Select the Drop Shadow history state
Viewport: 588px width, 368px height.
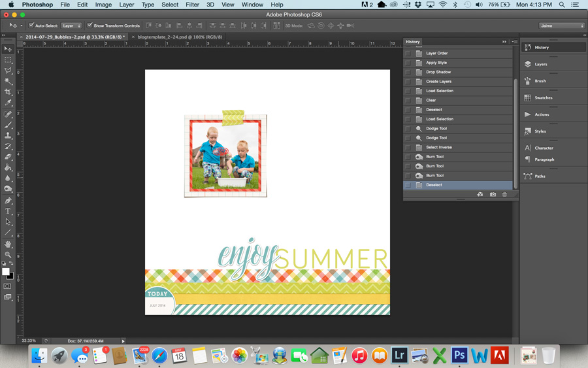point(438,72)
